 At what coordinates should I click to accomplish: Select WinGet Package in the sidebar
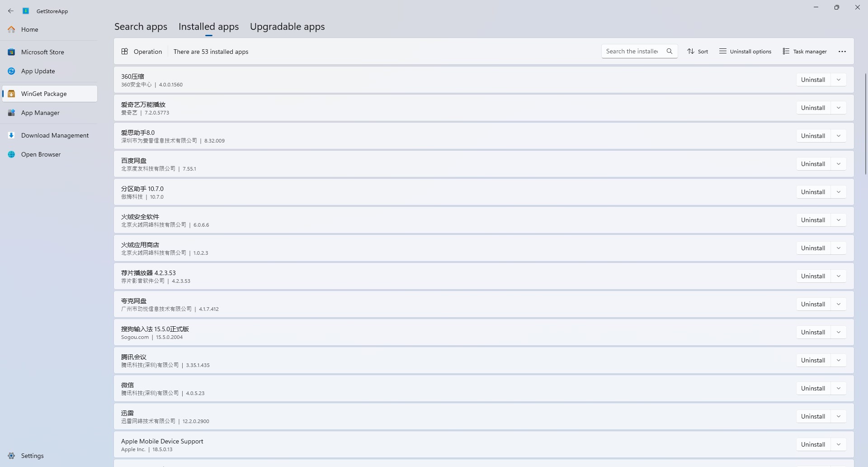pos(50,94)
